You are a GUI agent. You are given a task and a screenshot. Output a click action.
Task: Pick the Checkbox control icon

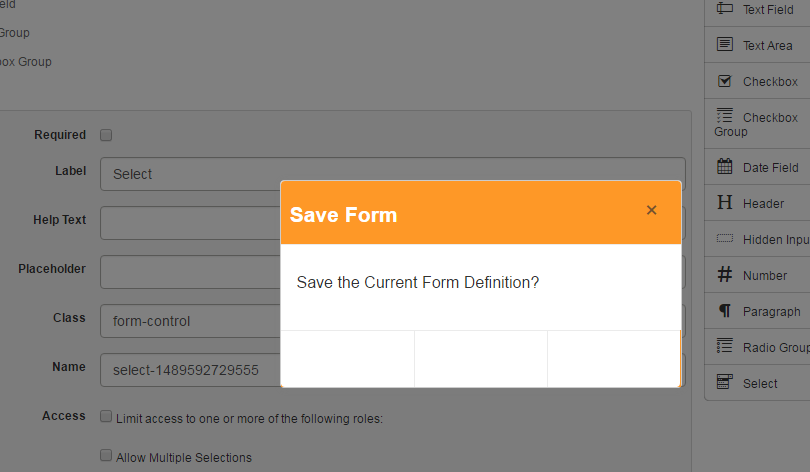725,81
